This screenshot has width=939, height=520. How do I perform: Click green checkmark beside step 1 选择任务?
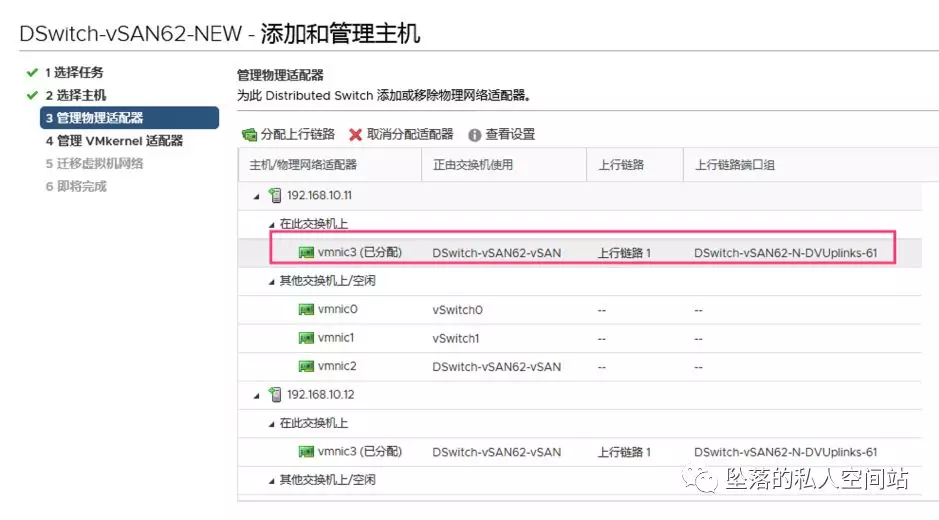coord(32,72)
